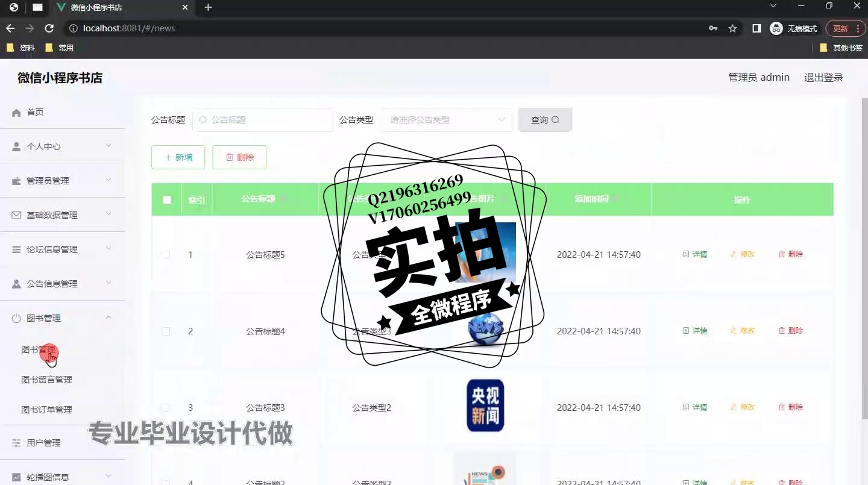Click the home icon next to 首页
Screen dimensions: 868x485
coord(16,113)
